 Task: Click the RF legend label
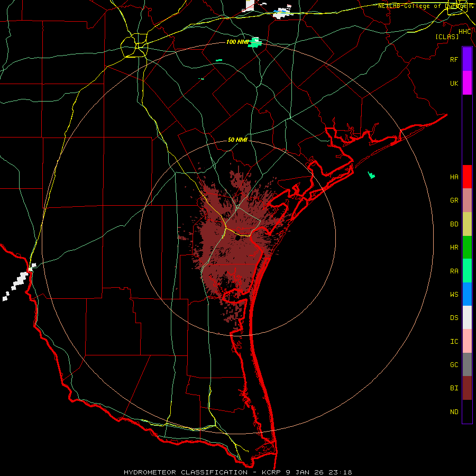[x=454, y=59]
